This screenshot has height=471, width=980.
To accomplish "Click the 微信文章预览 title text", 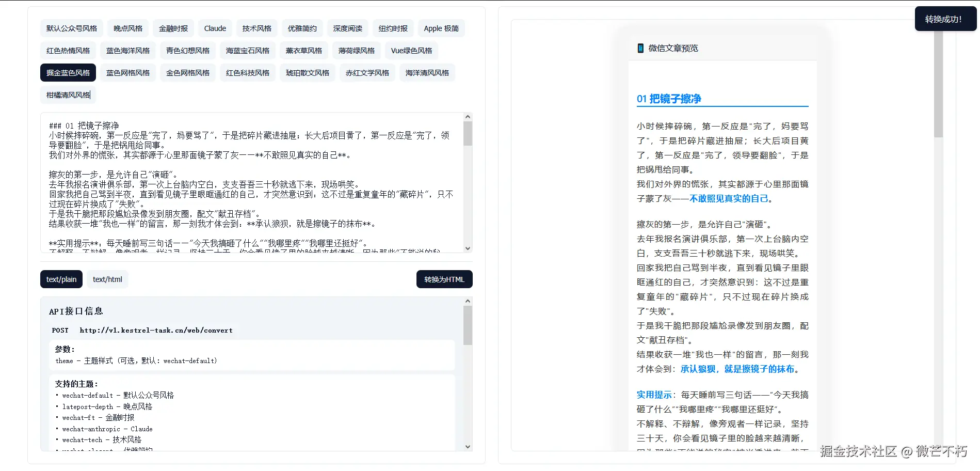I will tap(673, 48).
